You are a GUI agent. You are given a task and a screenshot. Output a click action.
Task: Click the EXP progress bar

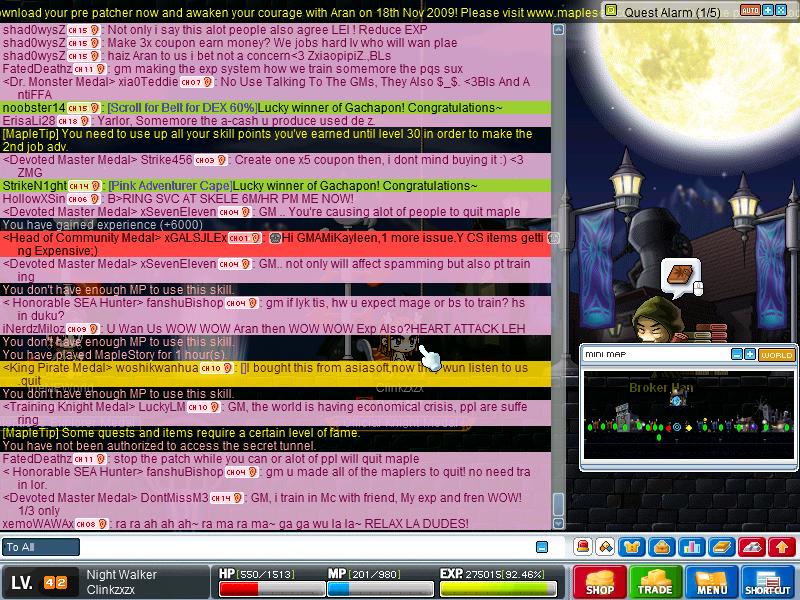coord(498,589)
